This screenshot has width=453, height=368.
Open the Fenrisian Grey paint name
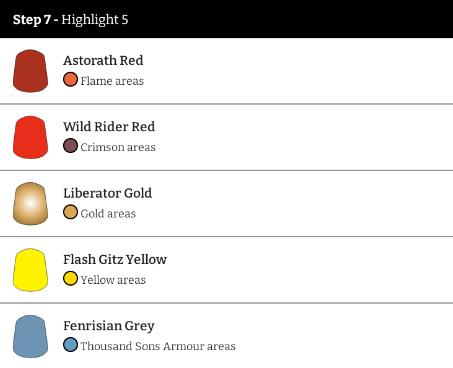click(x=109, y=326)
